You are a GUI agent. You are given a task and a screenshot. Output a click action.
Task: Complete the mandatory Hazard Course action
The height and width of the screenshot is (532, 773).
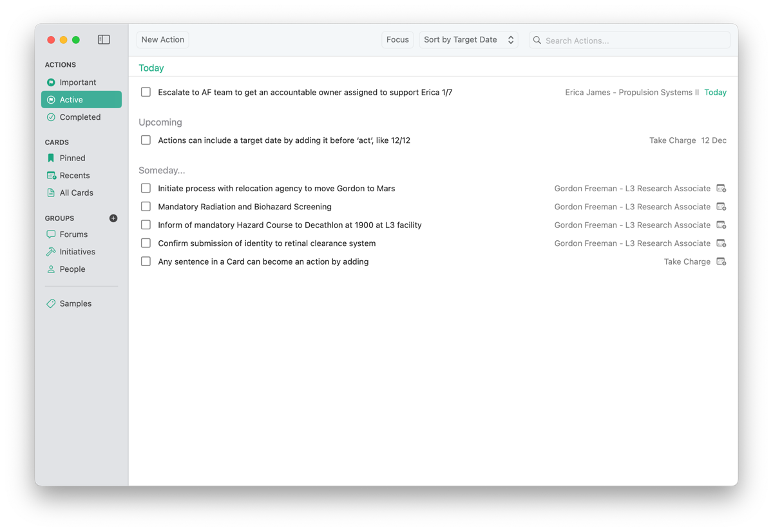146,225
